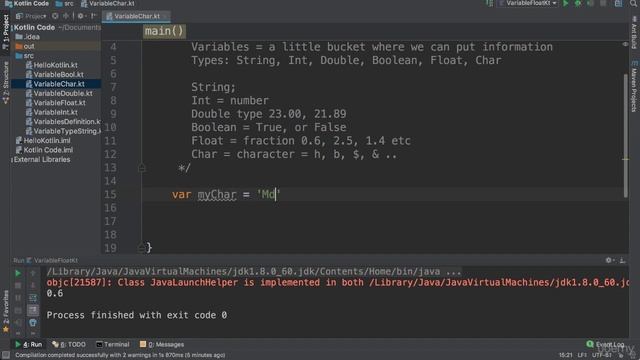
Task: Stop process in Run panel
Action: click(18, 286)
